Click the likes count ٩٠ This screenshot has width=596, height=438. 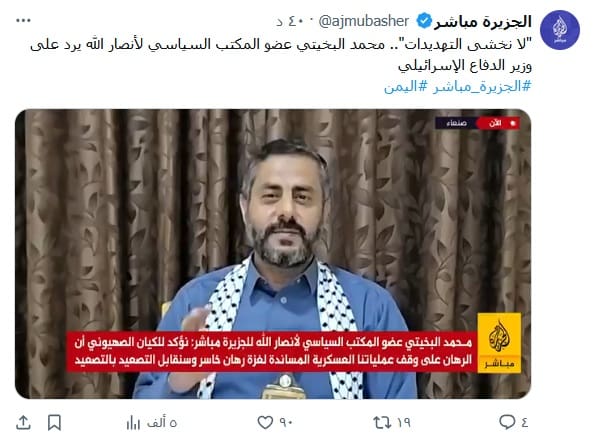point(286,422)
